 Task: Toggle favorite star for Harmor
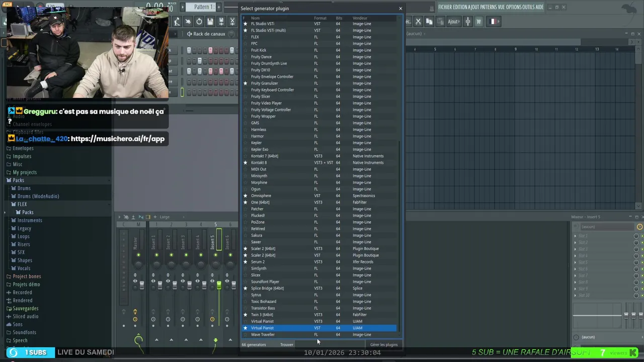click(246, 136)
